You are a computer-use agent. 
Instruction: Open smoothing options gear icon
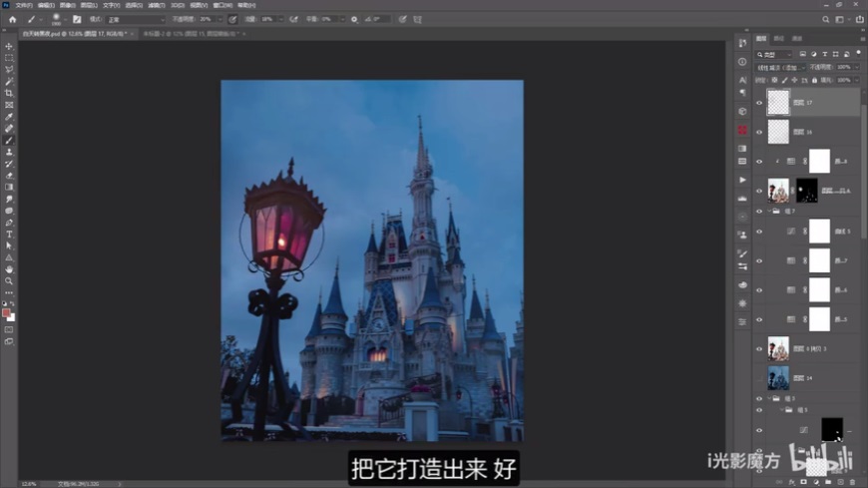pos(354,19)
